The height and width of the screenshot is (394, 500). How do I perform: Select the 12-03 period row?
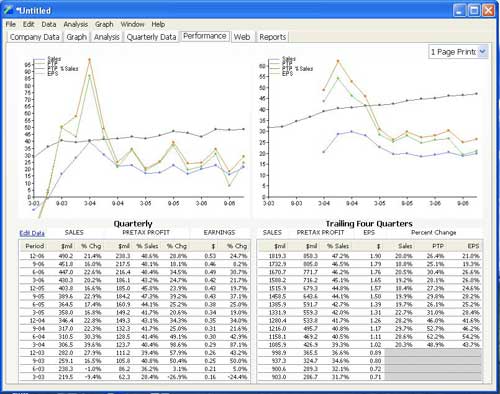[x=135, y=353]
